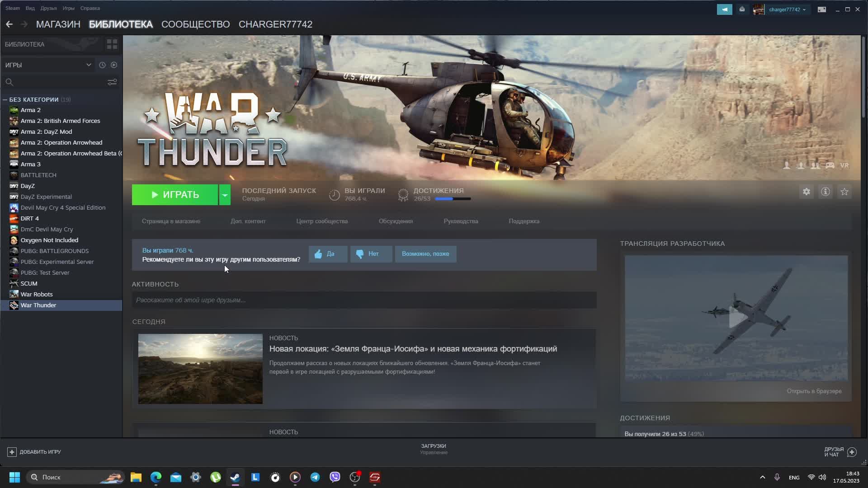
Task: Click ДОБАВИТЬ ИГРУ at the bottom left
Action: click(x=34, y=452)
